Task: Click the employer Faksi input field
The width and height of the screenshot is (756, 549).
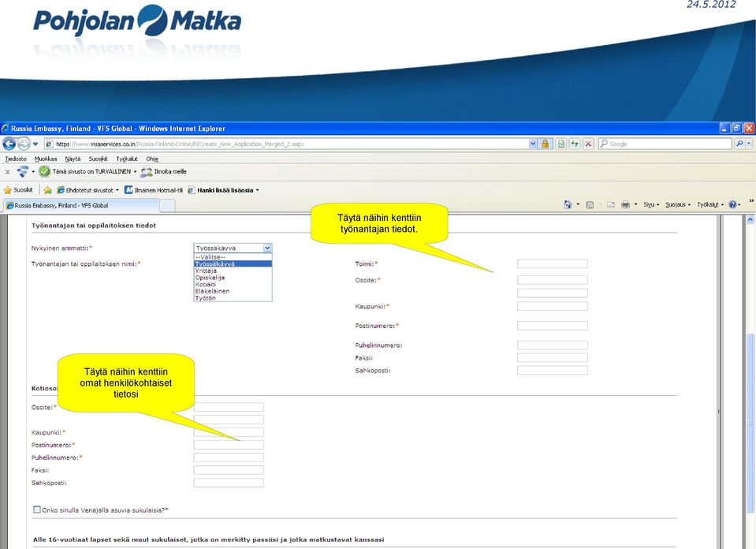Action: [553, 357]
